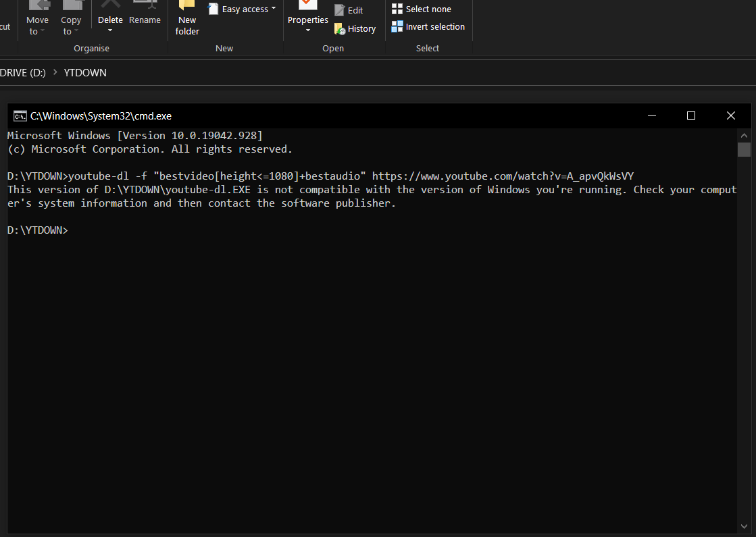The width and height of the screenshot is (756, 537).
Task: Click the Invert selection icon
Action: (x=397, y=26)
